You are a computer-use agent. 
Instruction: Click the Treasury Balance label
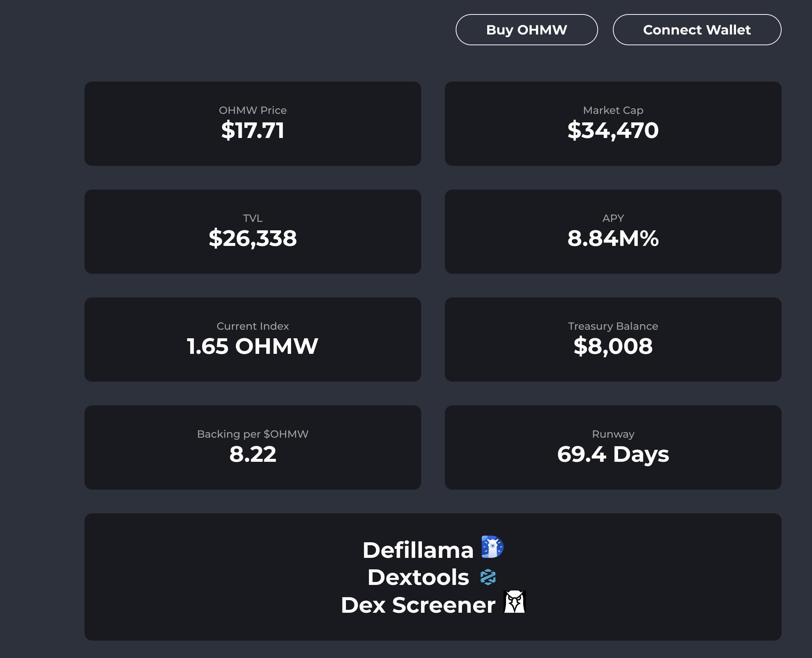[613, 326]
